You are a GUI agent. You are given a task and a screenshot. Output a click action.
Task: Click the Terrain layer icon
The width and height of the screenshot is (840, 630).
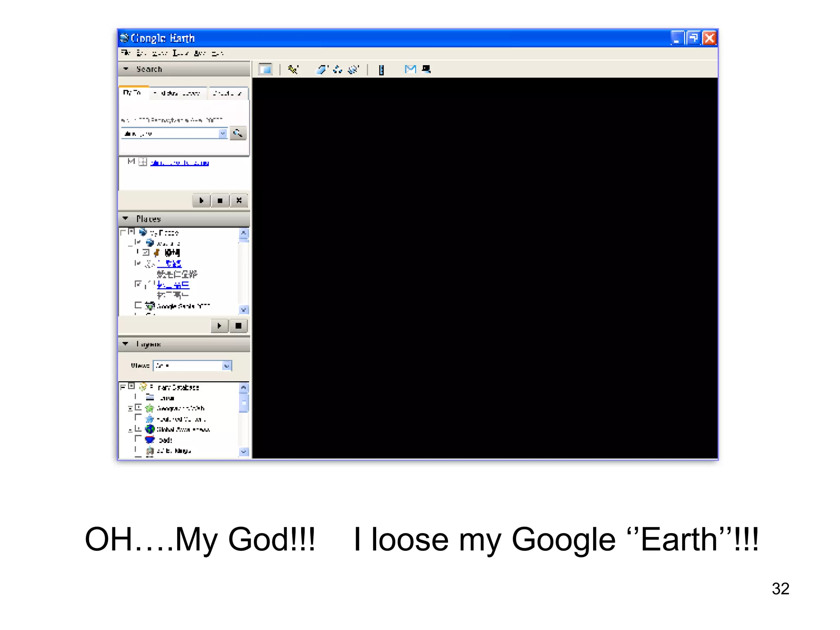tap(150, 397)
